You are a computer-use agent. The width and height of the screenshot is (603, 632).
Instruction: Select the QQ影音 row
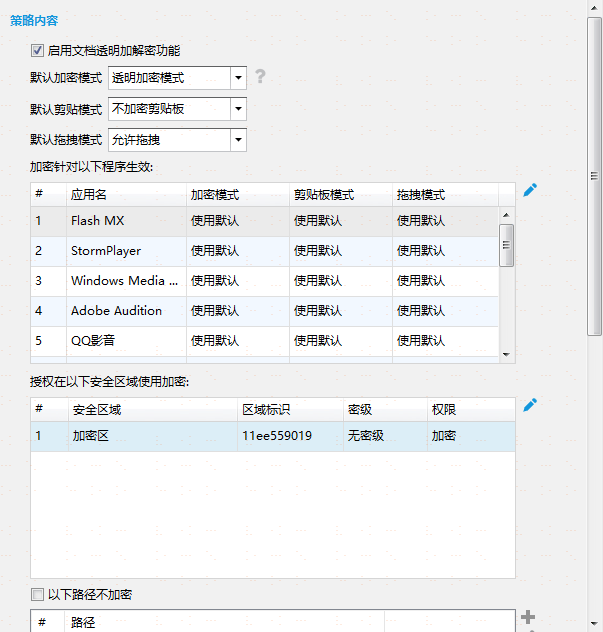(x=93, y=341)
